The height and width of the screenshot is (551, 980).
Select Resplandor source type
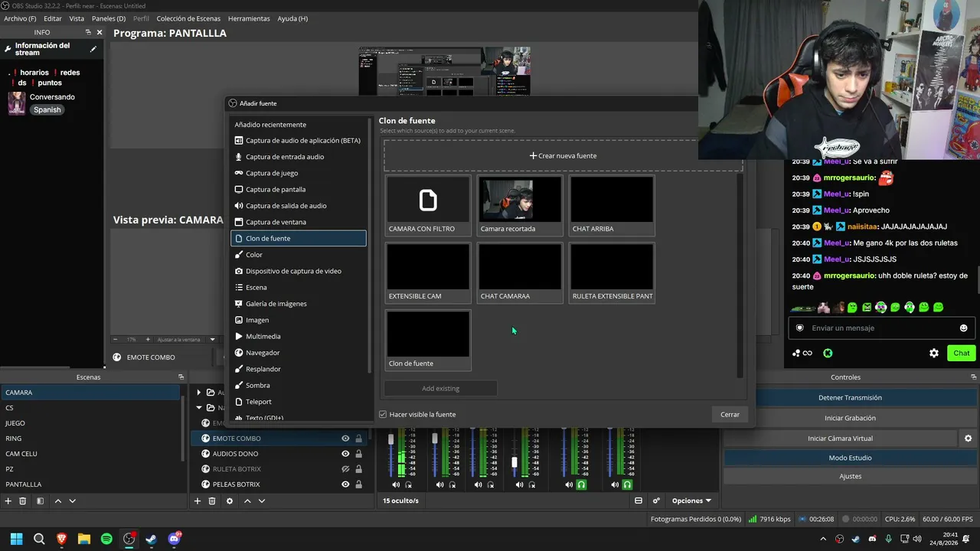tap(299, 369)
